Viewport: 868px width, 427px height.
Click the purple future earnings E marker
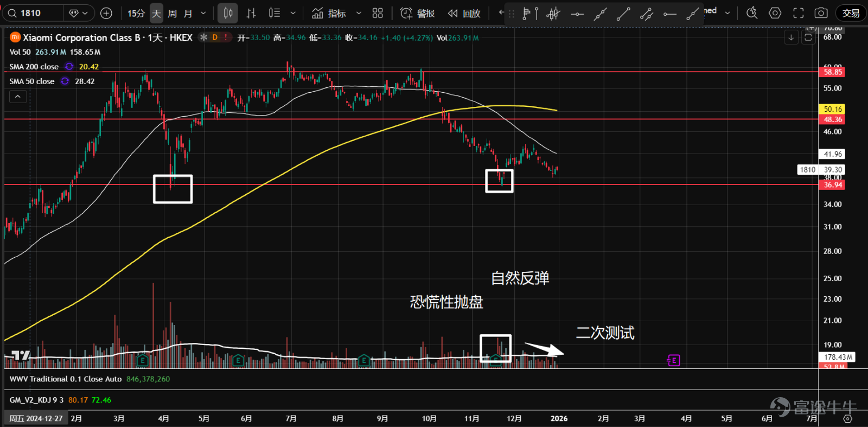coord(673,360)
